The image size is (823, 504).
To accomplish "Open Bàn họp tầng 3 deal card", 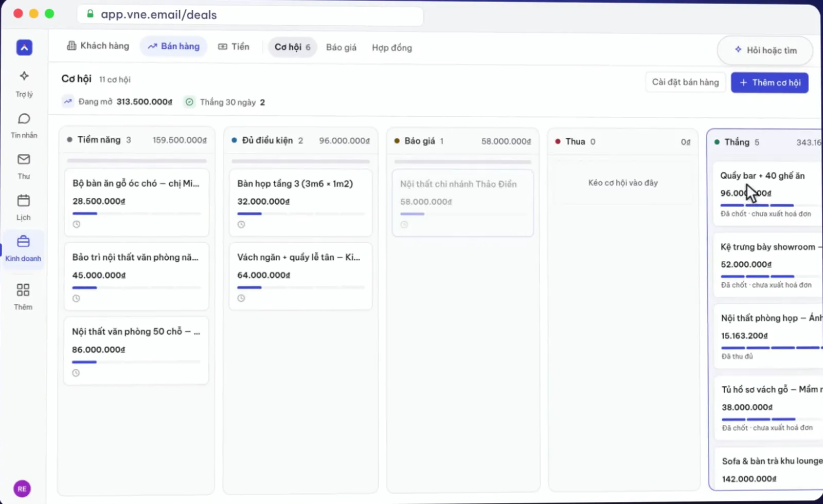I will (300, 203).
